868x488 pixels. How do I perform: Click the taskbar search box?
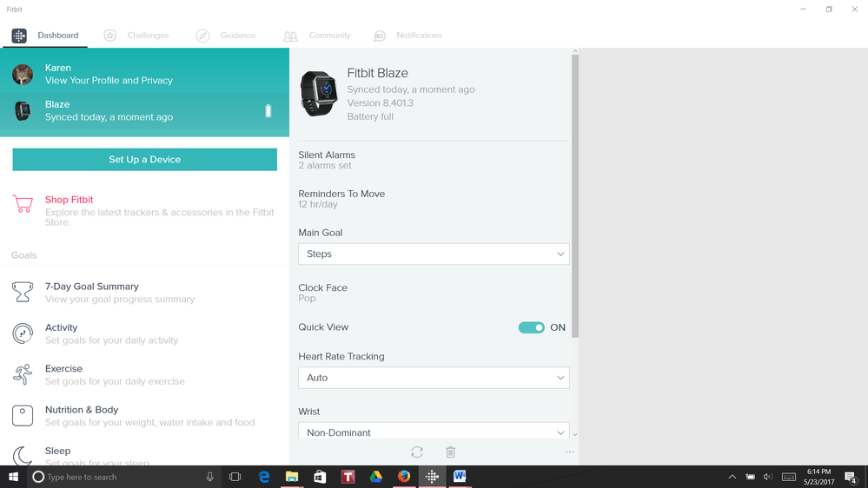pos(124,477)
